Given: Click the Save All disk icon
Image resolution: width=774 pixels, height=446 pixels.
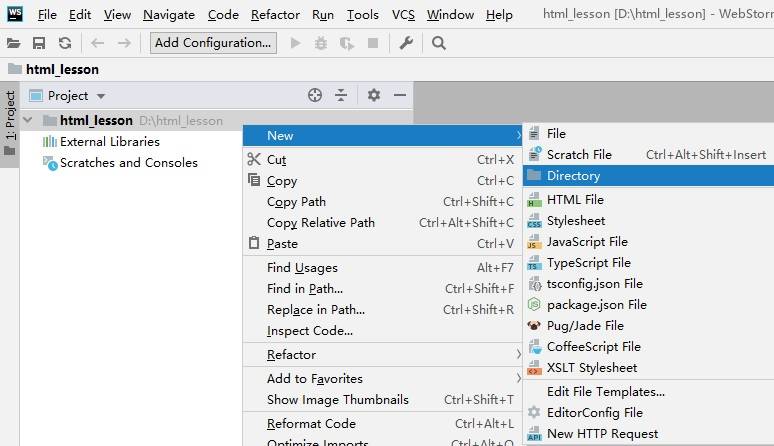Looking at the screenshot, I should coord(39,43).
